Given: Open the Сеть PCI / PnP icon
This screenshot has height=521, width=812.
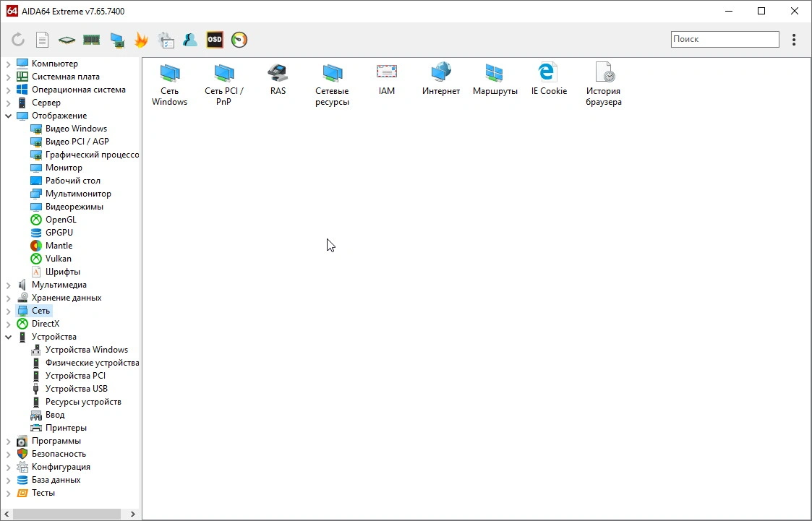Looking at the screenshot, I should coord(223,84).
